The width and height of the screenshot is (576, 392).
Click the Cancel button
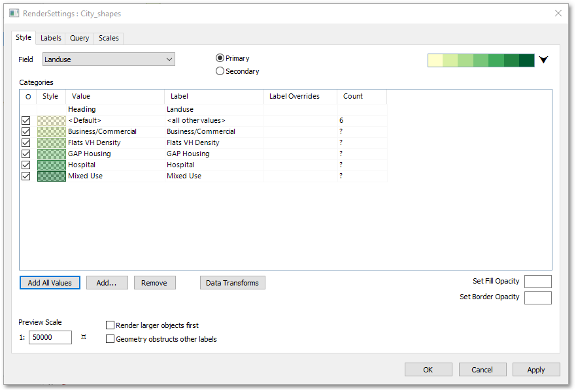(483, 370)
